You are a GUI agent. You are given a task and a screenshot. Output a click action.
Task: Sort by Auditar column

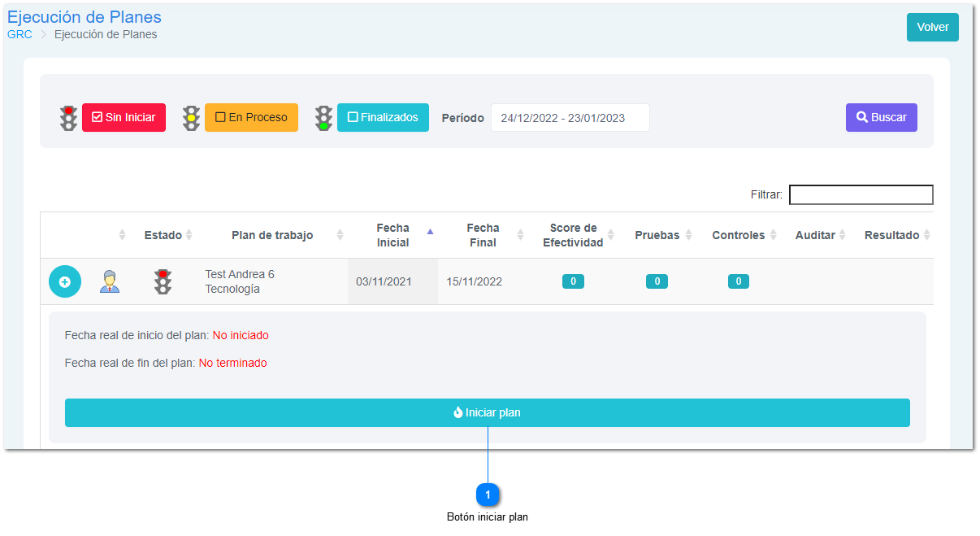point(816,235)
